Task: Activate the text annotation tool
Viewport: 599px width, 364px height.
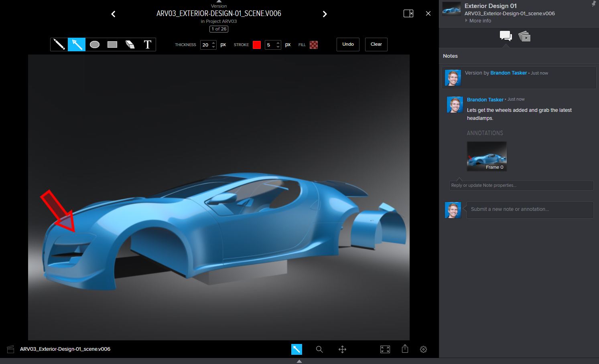Action: [x=147, y=44]
